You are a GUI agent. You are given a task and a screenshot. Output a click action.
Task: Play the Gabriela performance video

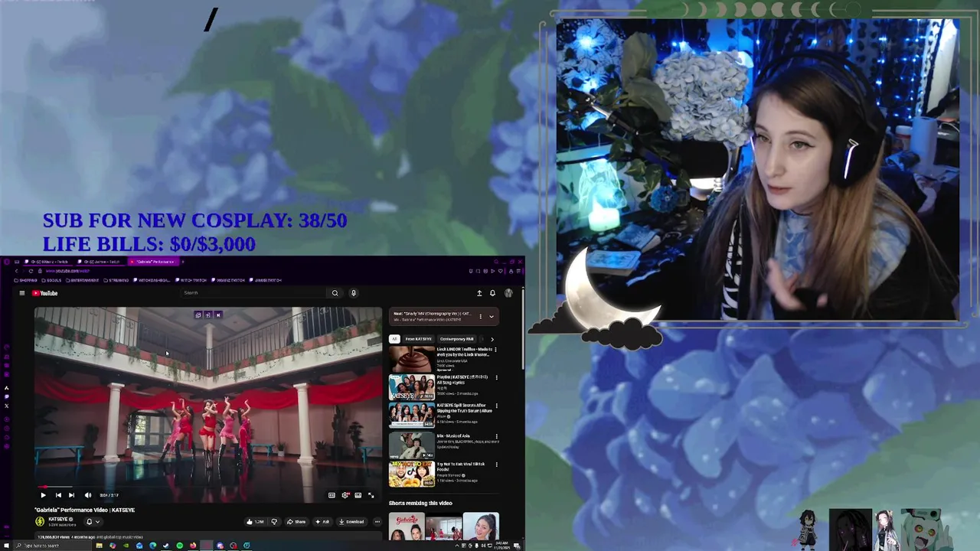click(43, 495)
